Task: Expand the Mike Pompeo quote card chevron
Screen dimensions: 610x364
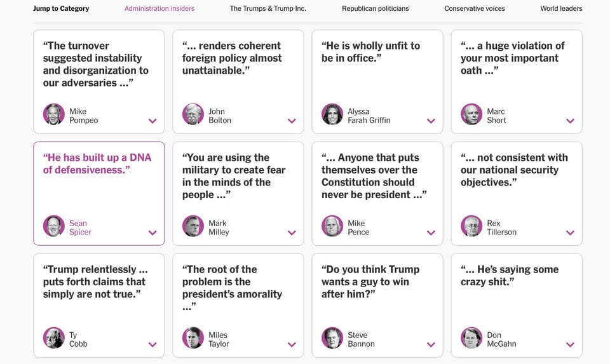Action: click(152, 121)
